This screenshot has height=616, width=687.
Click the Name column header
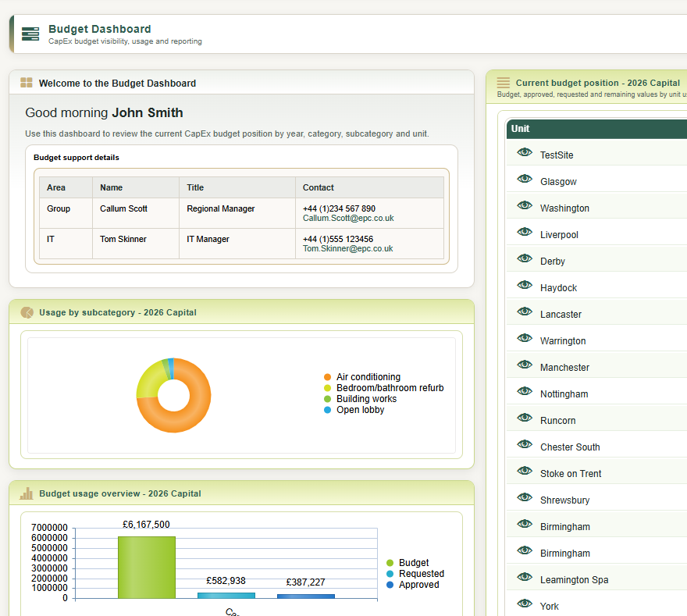[x=136, y=187]
